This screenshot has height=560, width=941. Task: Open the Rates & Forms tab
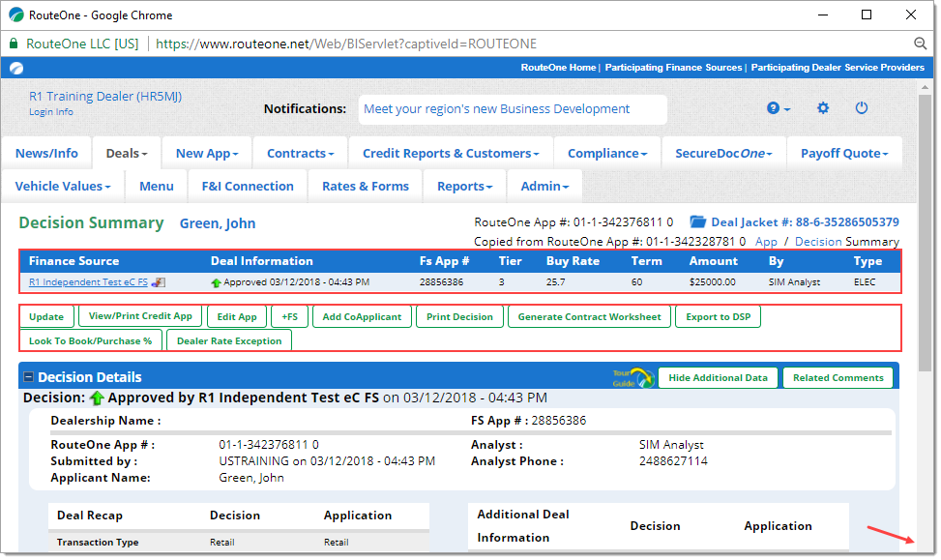pyautogui.click(x=366, y=187)
